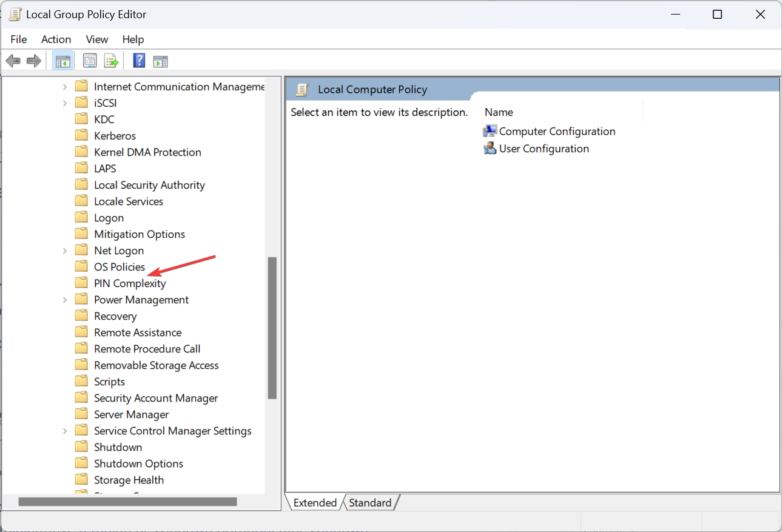
Task: Expand the iSCSI tree node
Action: (65, 103)
